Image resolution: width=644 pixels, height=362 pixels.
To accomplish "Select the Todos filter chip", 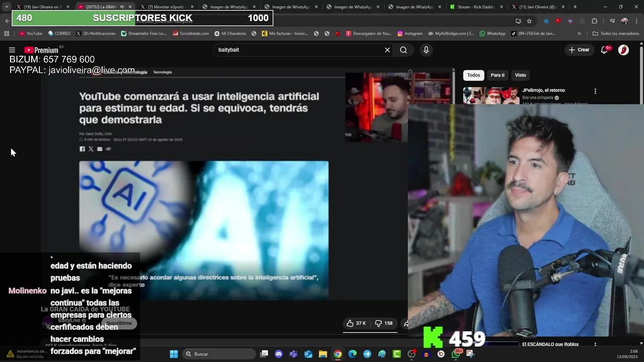I will [x=473, y=75].
